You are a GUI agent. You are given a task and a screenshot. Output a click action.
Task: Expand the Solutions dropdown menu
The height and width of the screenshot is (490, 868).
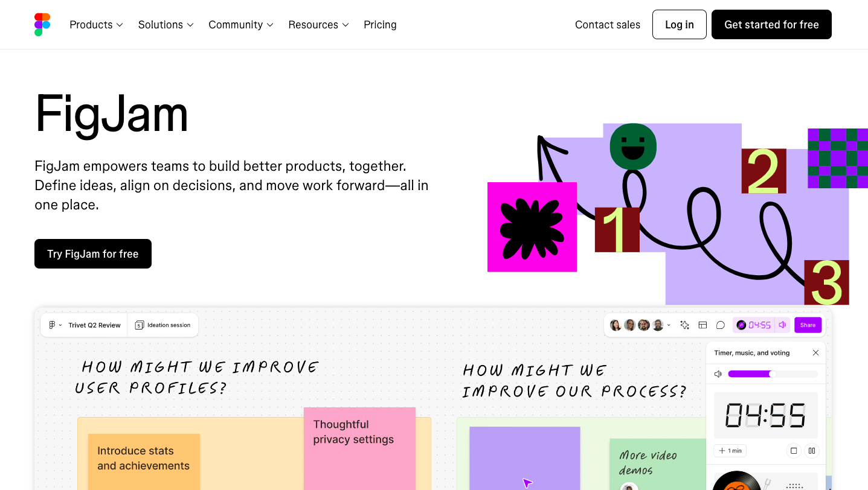166,25
